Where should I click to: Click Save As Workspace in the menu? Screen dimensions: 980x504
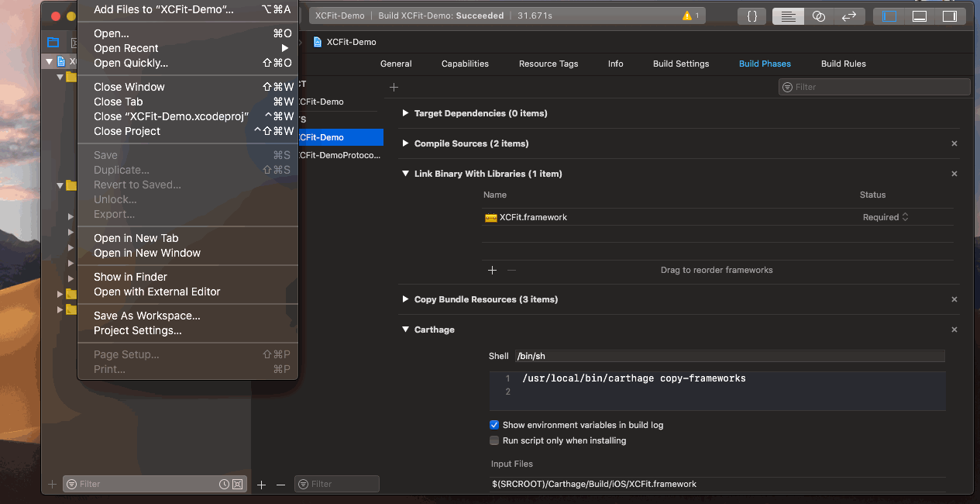(x=146, y=316)
